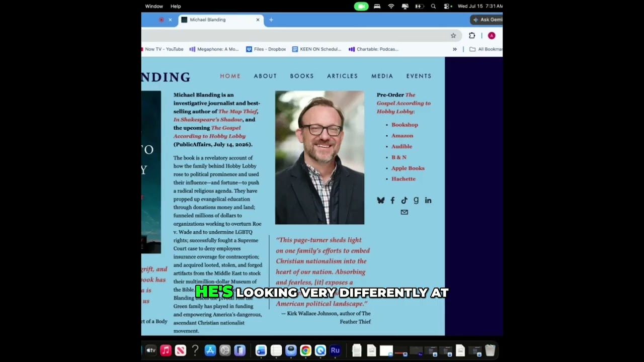This screenshot has width=644, height=362.
Task: Open the All Bookmarks folder
Action: tap(486, 49)
